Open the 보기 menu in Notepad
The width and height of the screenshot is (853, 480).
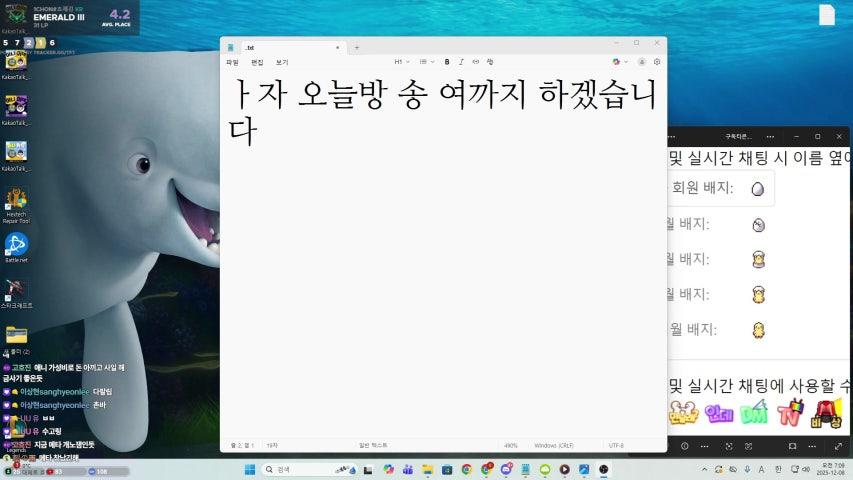[282, 63]
